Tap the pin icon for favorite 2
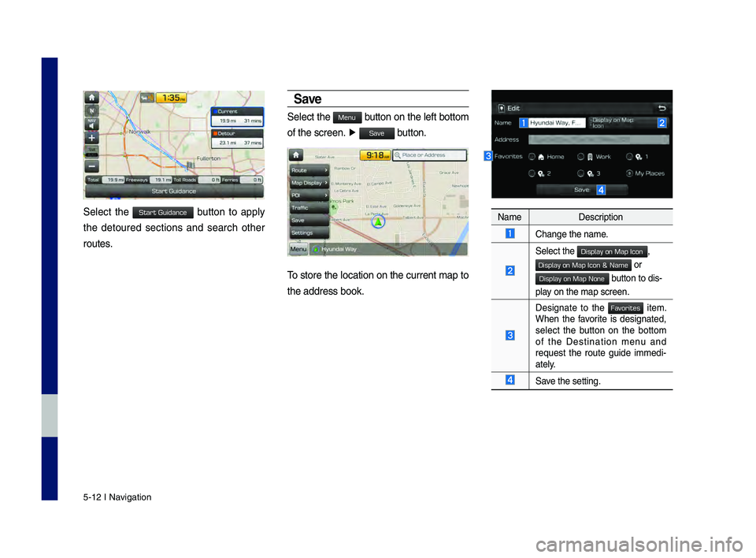 tap(542, 173)
